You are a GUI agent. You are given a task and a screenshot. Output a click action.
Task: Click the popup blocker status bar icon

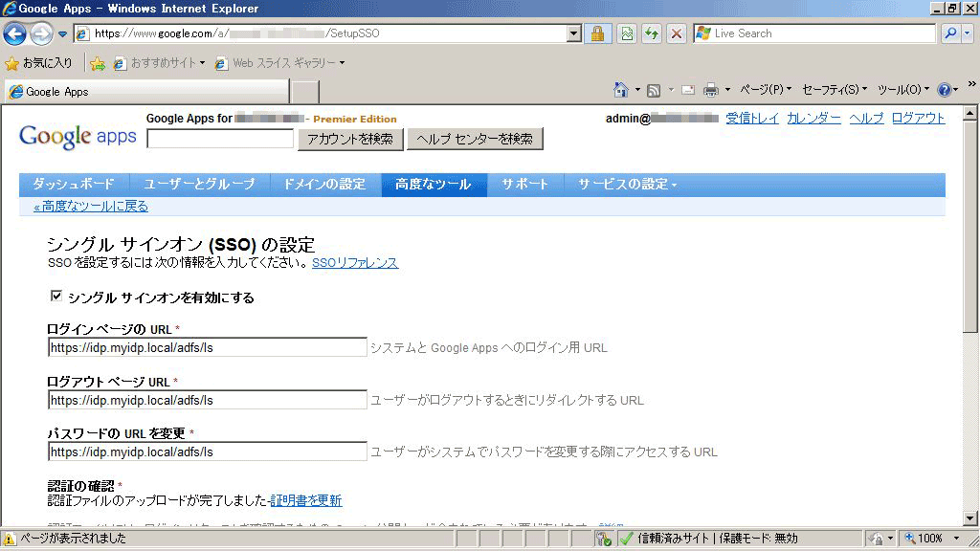point(604,539)
